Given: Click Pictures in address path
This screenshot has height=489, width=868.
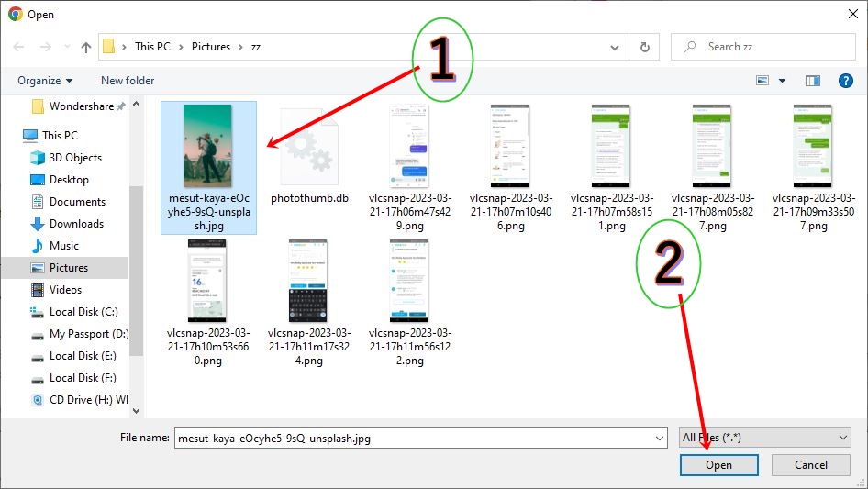Looking at the screenshot, I should (211, 47).
